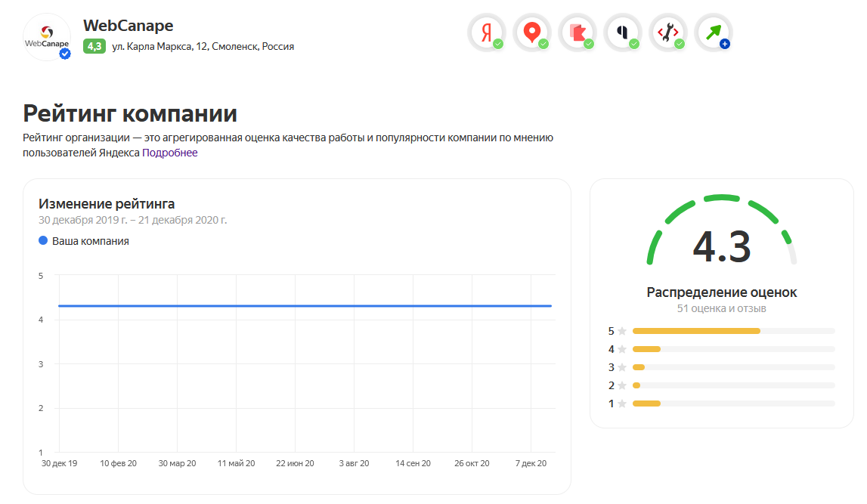Image resolution: width=867 pixels, height=504 pixels.
Task: Click the '26 окт 20' axis label
Action: tap(472, 463)
